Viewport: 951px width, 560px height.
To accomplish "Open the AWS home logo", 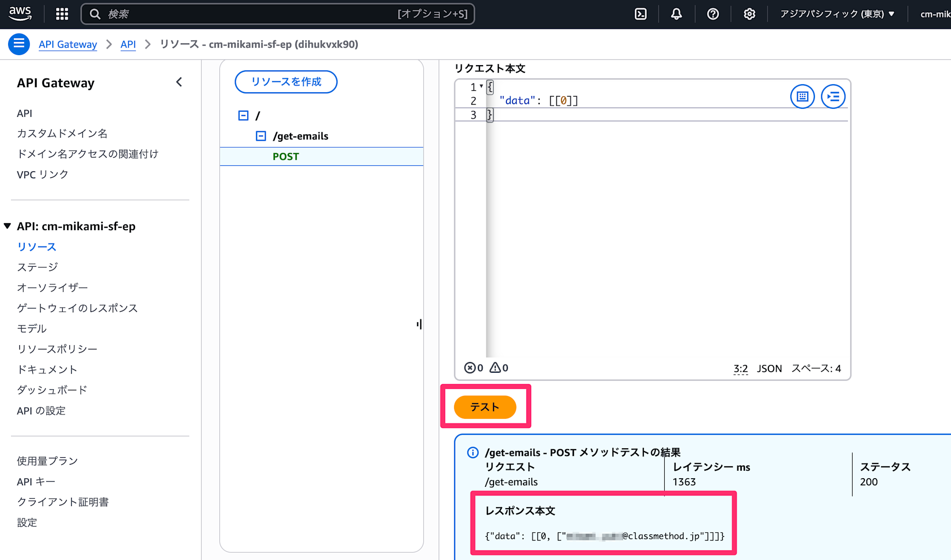I will (x=20, y=14).
